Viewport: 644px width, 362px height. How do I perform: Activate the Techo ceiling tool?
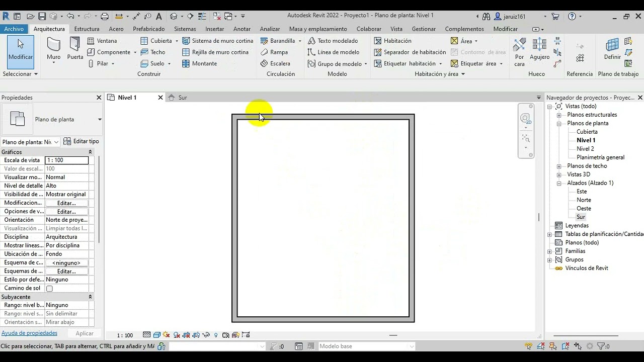tap(153, 52)
